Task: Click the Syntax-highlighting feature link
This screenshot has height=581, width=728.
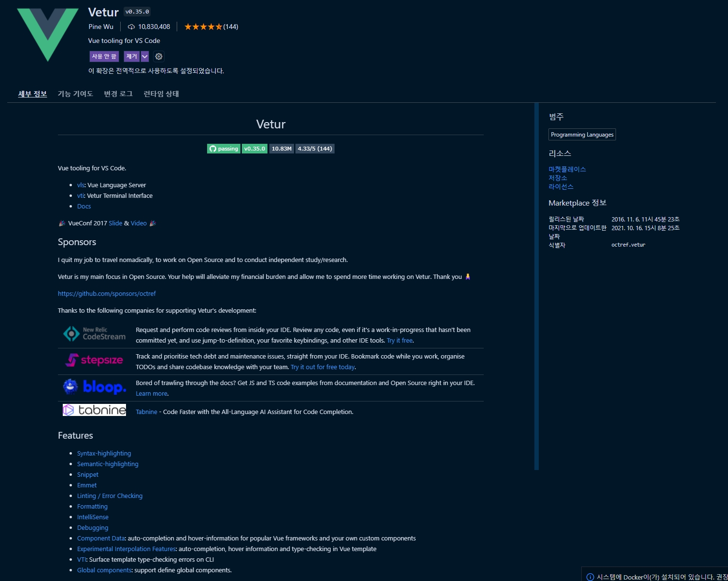Action: (104, 453)
